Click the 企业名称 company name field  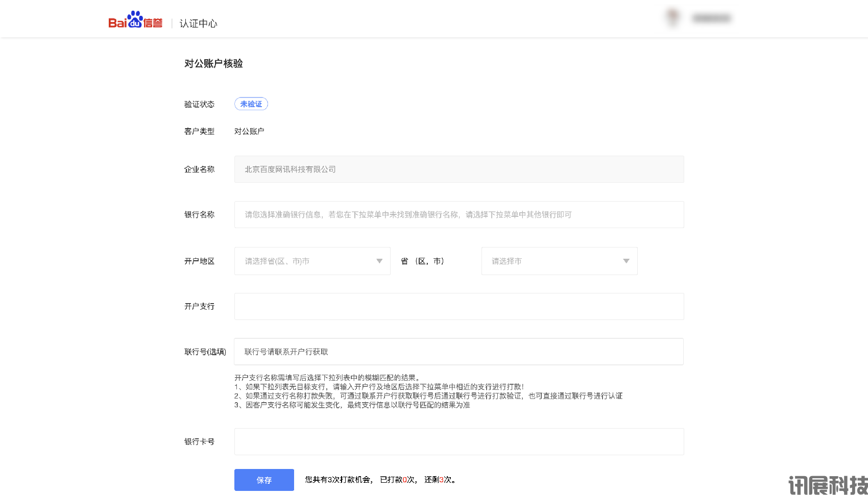(x=459, y=169)
